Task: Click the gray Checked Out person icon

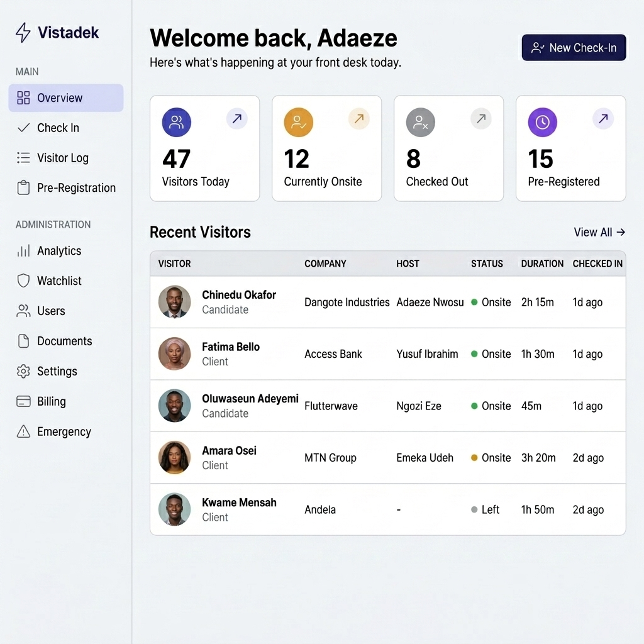Action: coord(420,123)
